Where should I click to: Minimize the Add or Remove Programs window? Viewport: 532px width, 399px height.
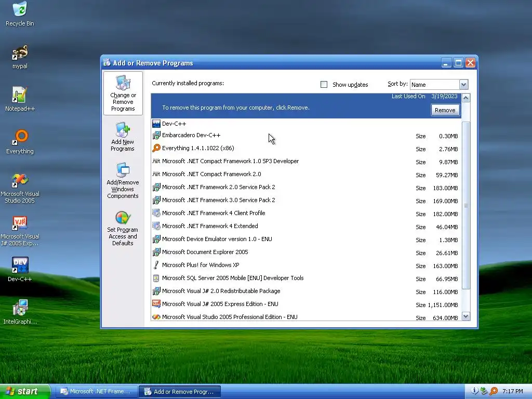click(446, 63)
